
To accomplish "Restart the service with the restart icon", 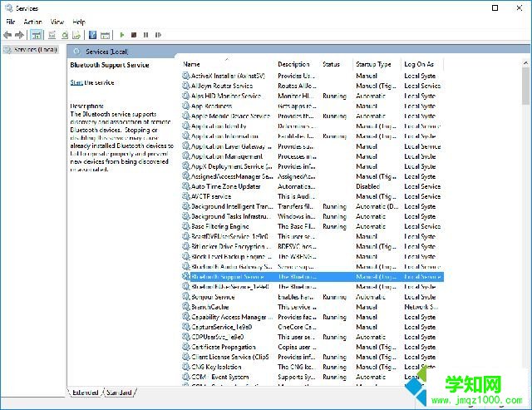I will pyautogui.click(x=158, y=35).
